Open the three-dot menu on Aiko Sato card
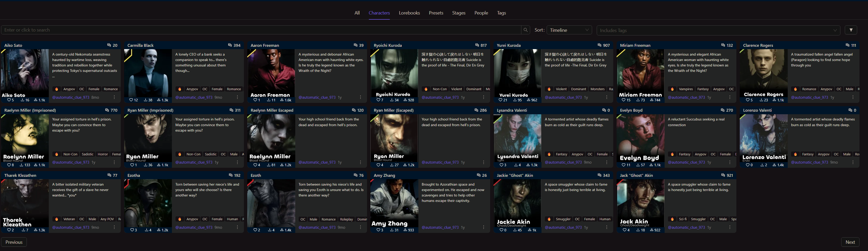Viewport: 868px width, 251px height. [114, 97]
